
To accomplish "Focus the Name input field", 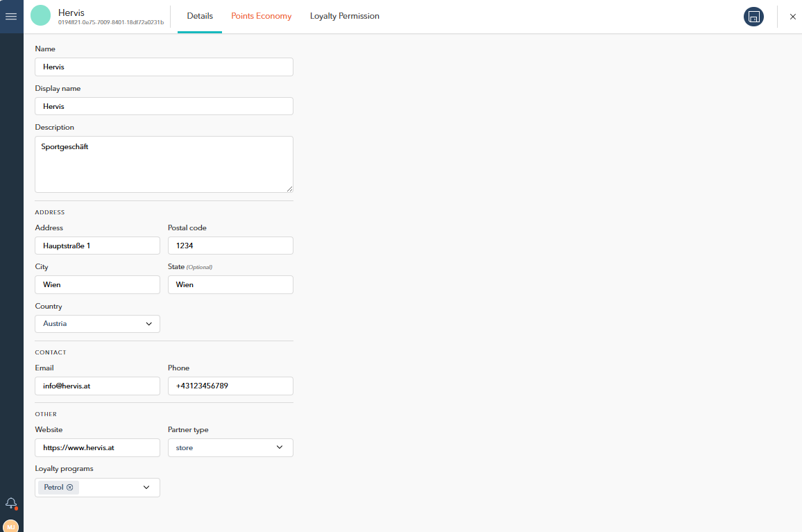I will pos(164,67).
